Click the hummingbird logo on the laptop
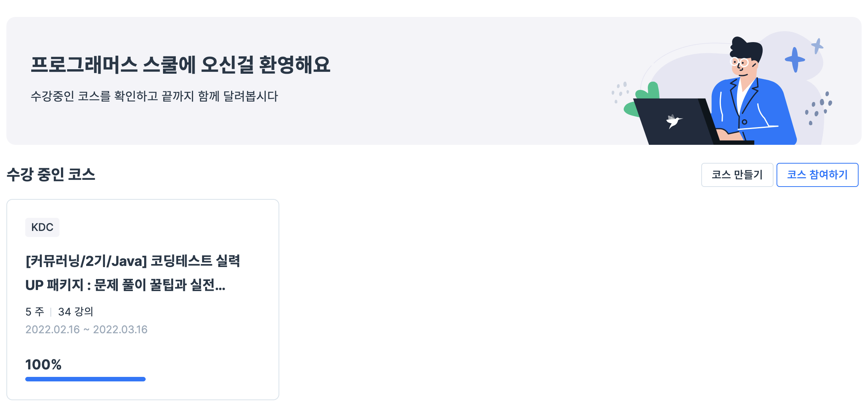 point(674,121)
